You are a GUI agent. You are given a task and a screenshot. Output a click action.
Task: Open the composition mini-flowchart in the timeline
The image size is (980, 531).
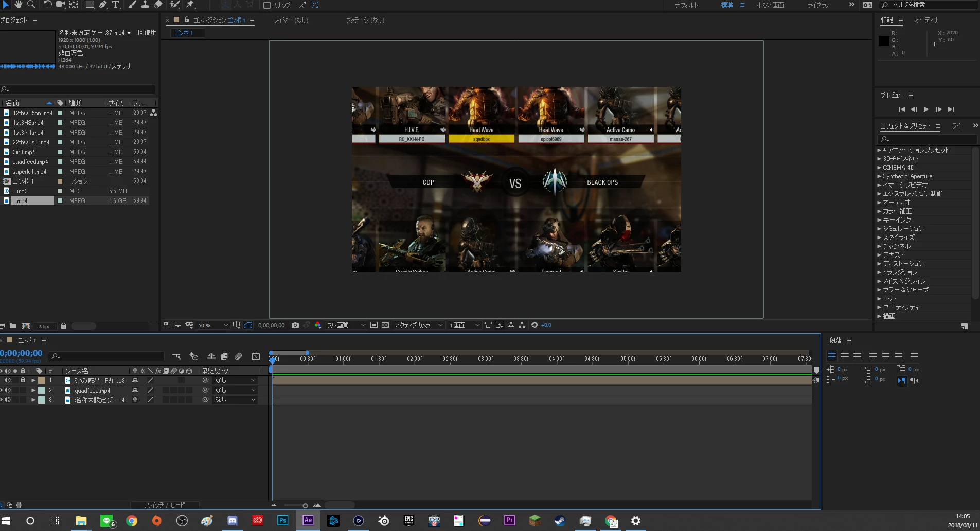(x=177, y=356)
